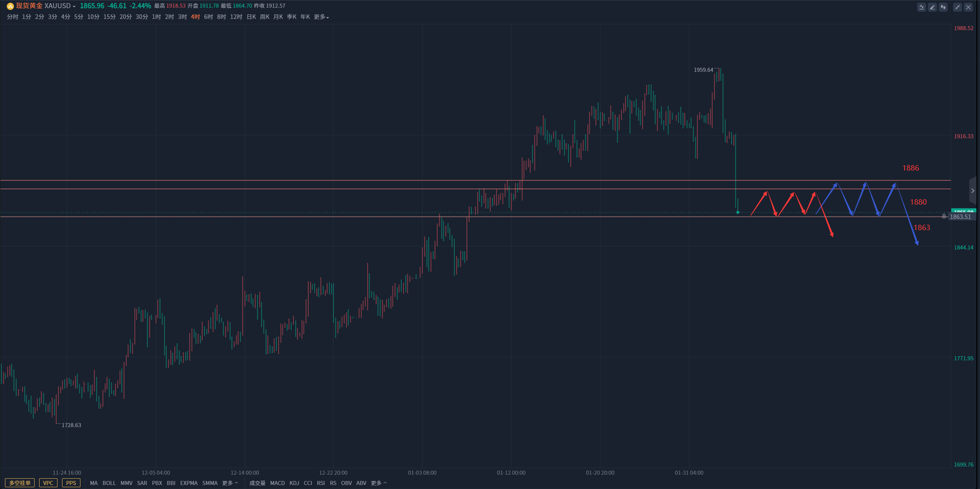Show the 成交量 volume sub-chart
980x489 pixels.
tap(257, 483)
